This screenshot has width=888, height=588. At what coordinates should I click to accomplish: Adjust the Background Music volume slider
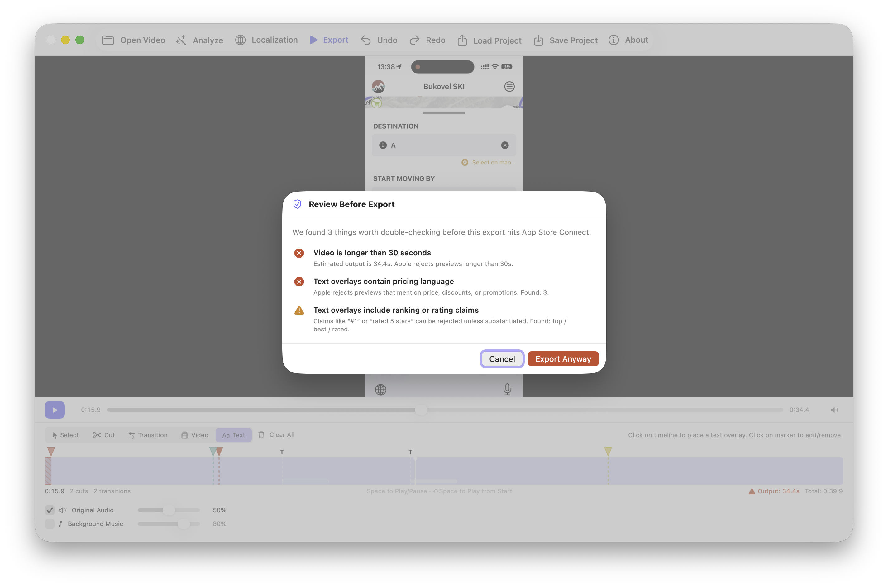tap(169, 524)
